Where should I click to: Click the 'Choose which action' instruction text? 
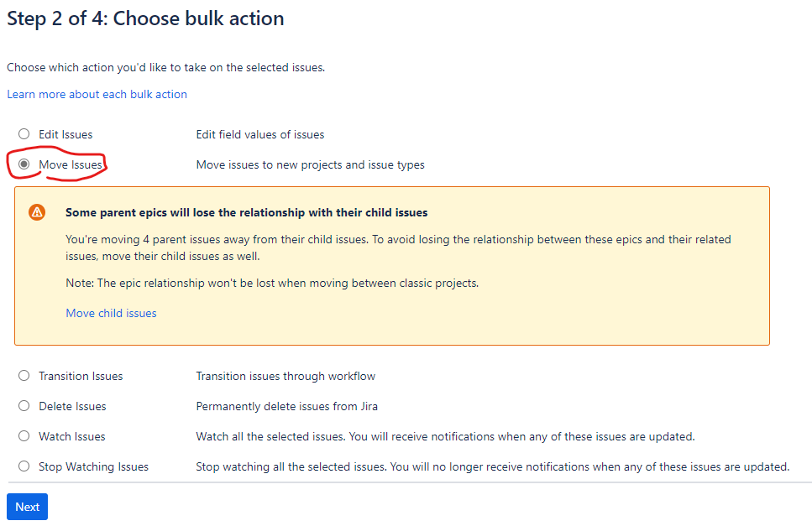pos(165,67)
